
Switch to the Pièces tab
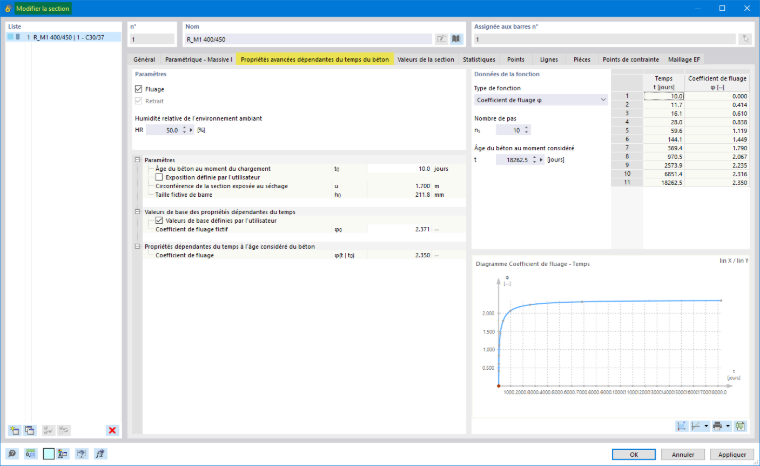coord(582,59)
